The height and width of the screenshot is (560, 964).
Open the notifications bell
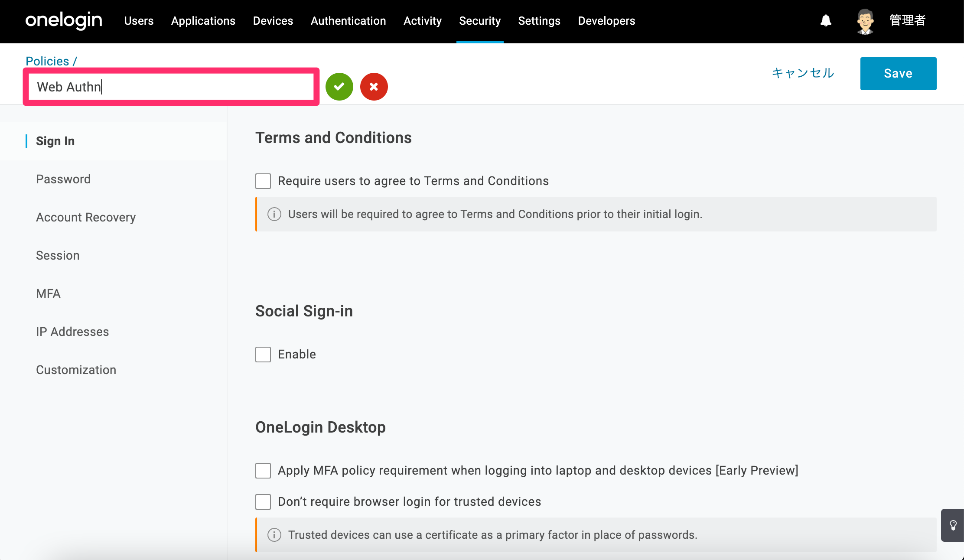click(826, 20)
